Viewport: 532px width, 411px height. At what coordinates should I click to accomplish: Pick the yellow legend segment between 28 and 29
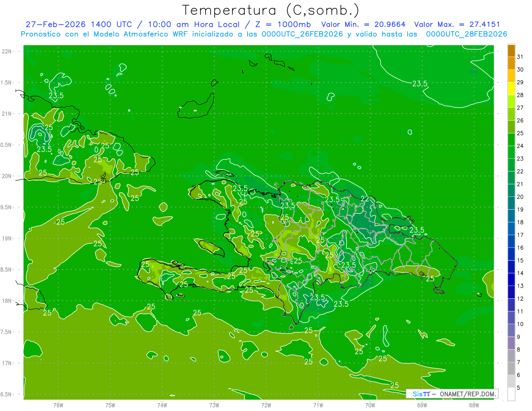pyautogui.click(x=511, y=89)
